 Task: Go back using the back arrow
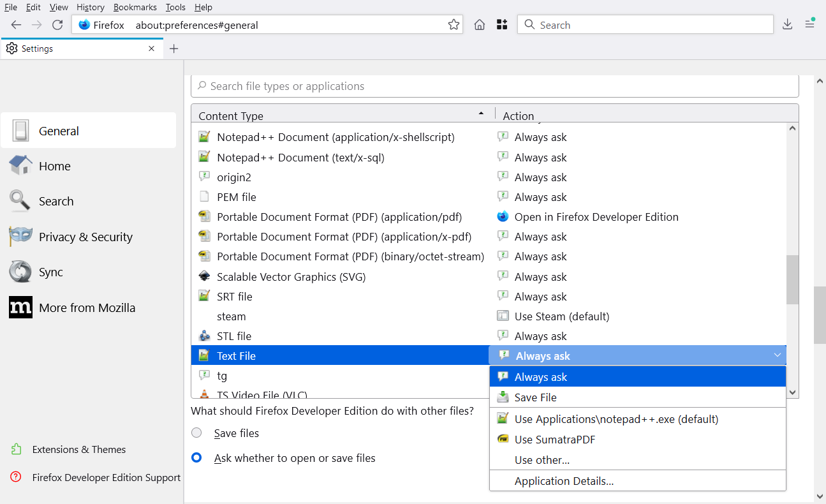click(17, 25)
